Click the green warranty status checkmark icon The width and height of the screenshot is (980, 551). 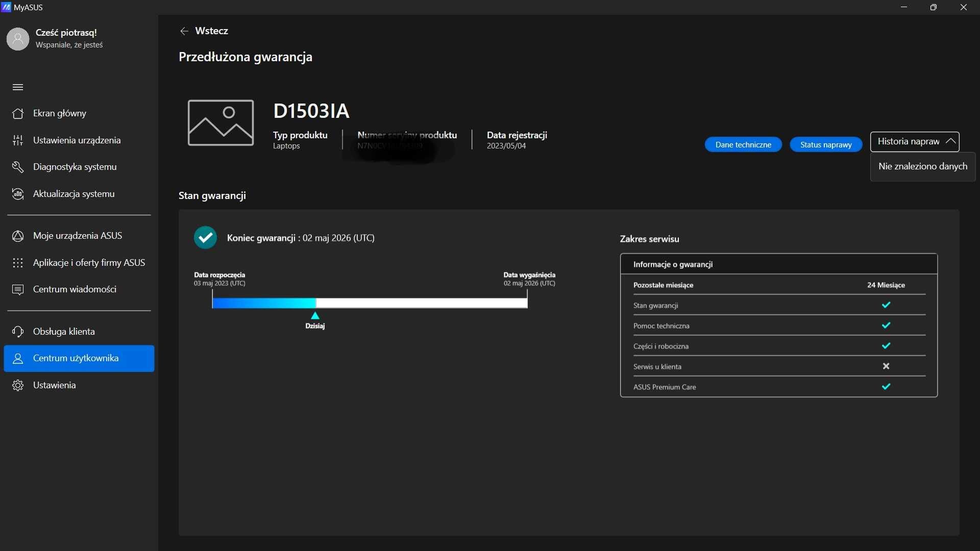[x=205, y=237]
